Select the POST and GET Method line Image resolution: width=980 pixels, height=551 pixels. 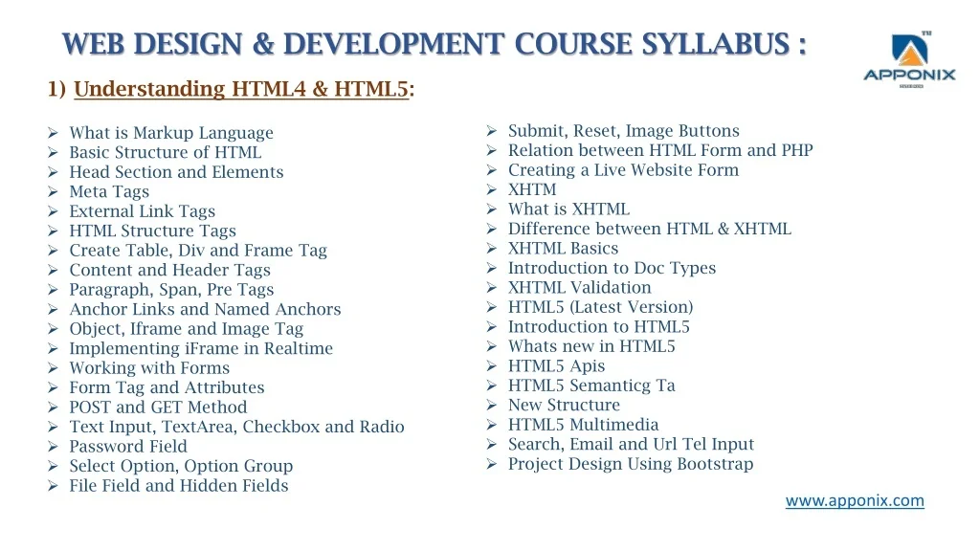pos(158,408)
